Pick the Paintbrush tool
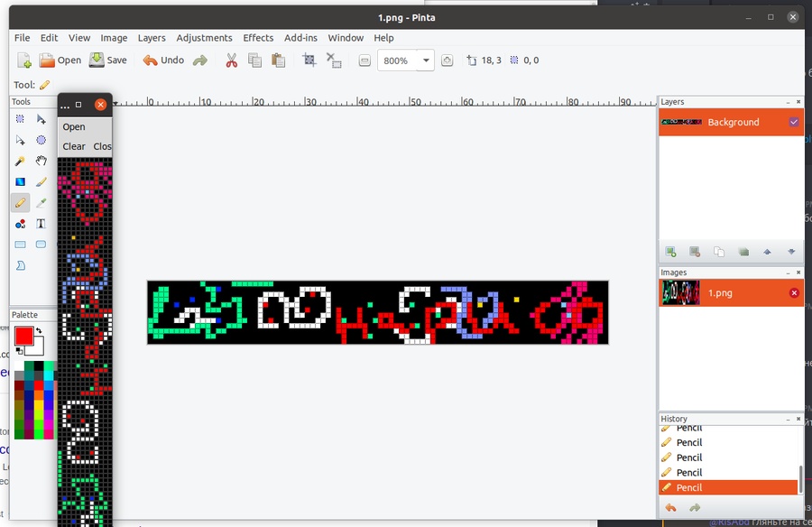The height and width of the screenshot is (527, 812). (x=42, y=181)
